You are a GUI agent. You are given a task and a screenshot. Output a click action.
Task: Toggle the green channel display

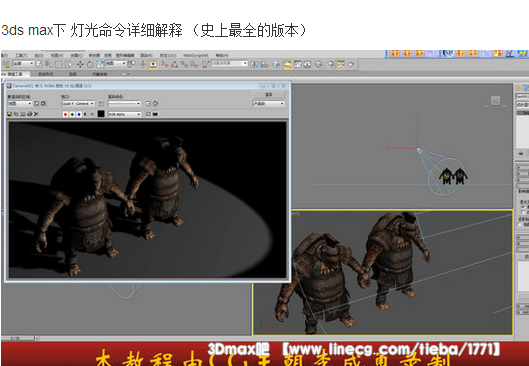72,114
